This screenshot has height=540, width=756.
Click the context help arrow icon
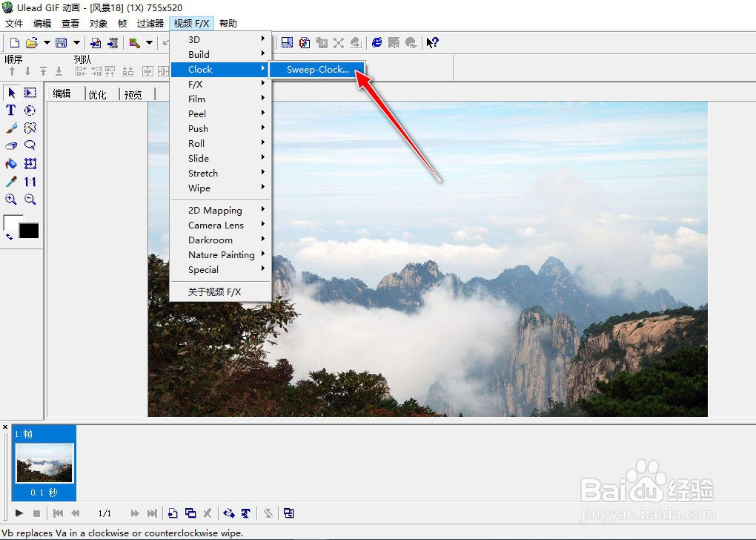pos(433,43)
